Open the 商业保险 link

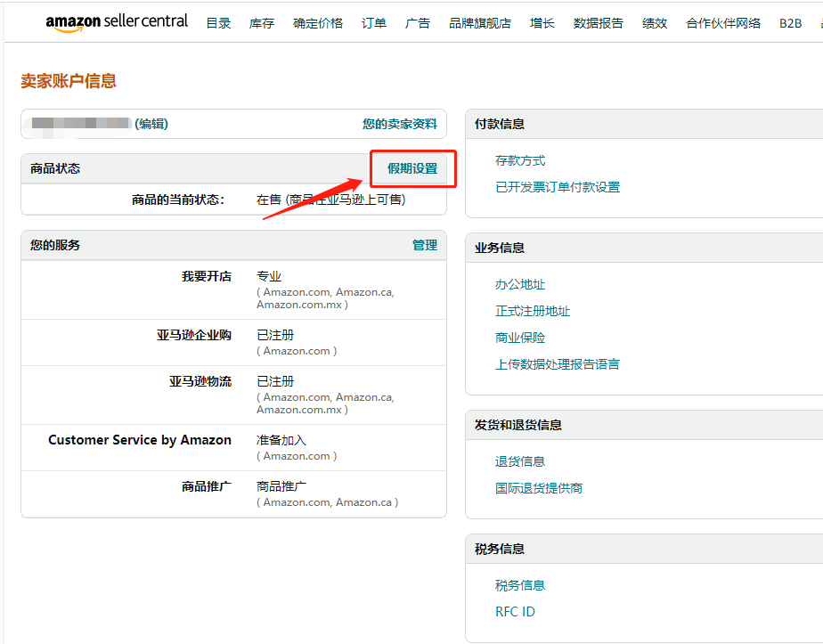(x=520, y=338)
